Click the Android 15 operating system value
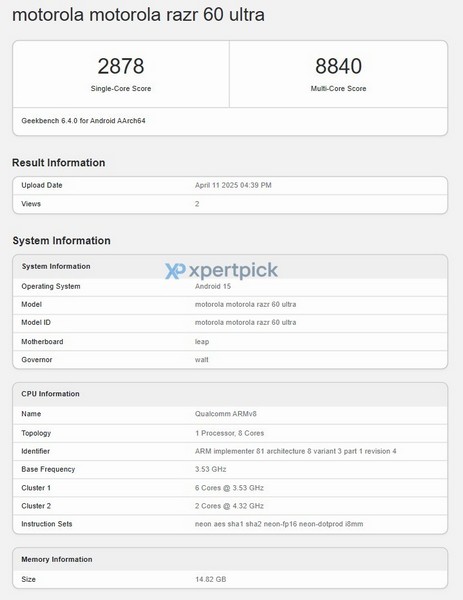The width and height of the screenshot is (463, 600). [x=213, y=286]
